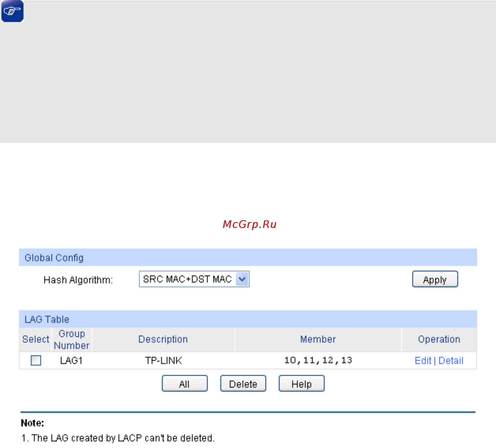This screenshot has width=496, height=448.
Task: Click the LACP can't be deleted note
Action: (118, 438)
